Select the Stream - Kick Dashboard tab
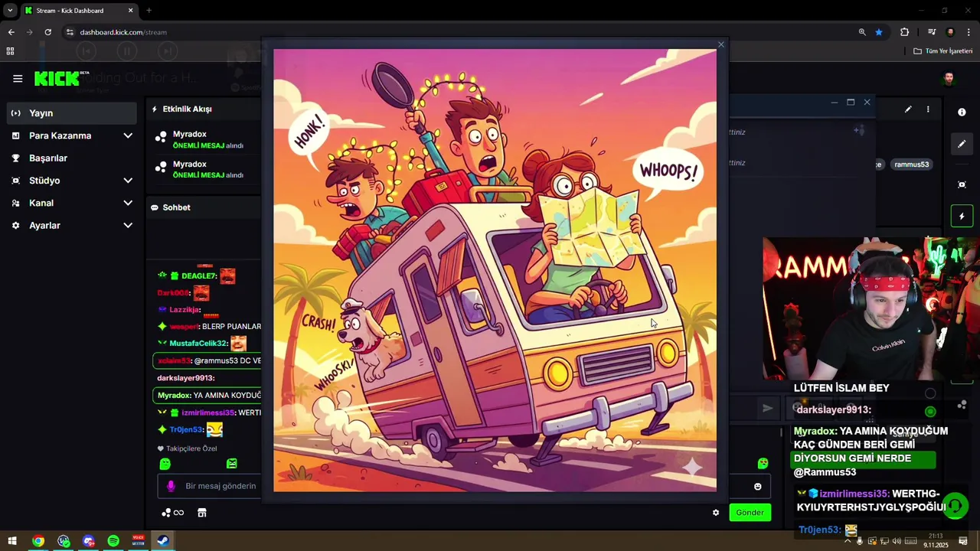Image resolution: width=980 pixels, height=551 pixels. (x=79, y=11)
